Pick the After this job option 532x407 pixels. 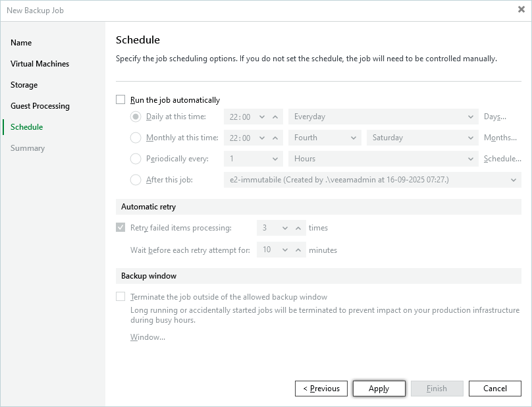(136, 180)
